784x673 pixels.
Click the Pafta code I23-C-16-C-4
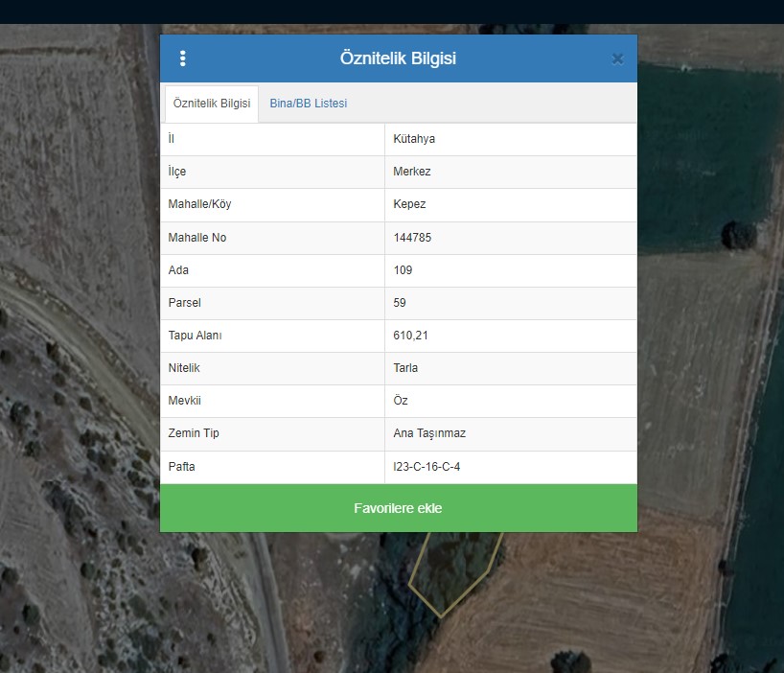pos(432,467)
